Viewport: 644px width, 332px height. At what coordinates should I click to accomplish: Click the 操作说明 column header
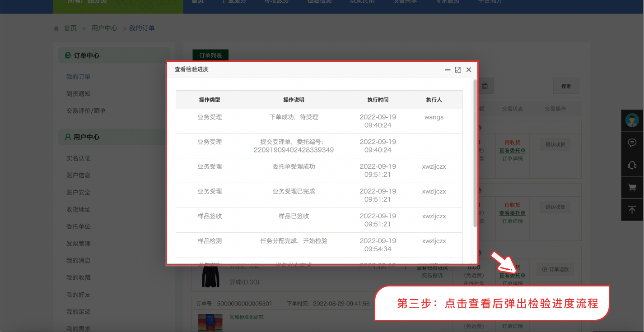pyautogui.click(x=294, y=100)
